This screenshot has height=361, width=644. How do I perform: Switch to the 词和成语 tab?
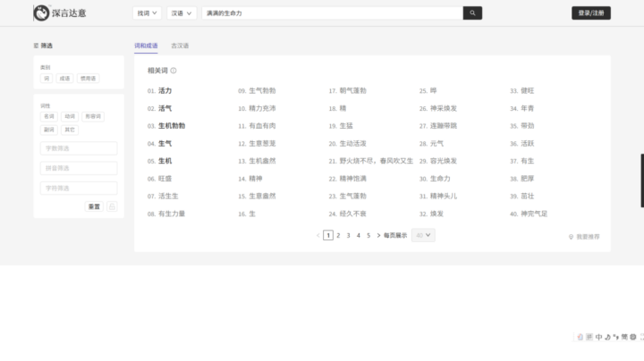pos(146,46)
